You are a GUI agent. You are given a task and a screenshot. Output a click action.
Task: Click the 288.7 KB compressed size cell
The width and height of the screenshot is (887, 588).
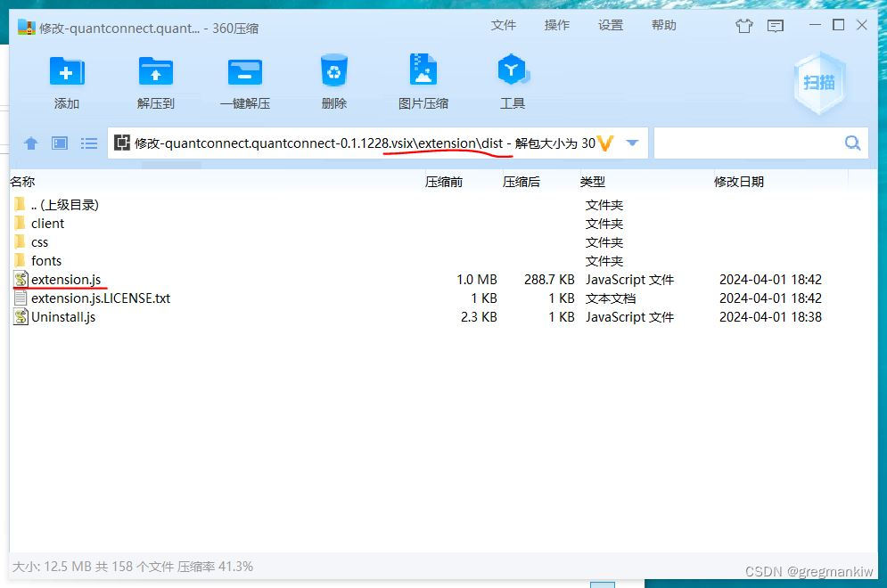coord(549,280)
